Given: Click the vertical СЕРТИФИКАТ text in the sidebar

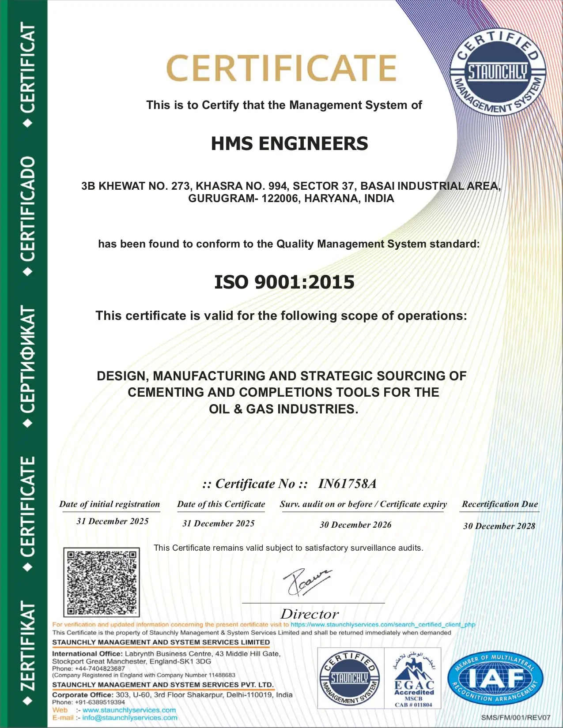Looking at the screenshot, I should [28, 359].
